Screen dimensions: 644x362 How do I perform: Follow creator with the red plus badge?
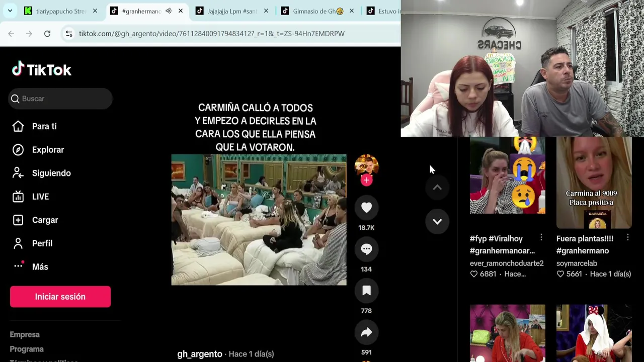(x=366, y=180)
